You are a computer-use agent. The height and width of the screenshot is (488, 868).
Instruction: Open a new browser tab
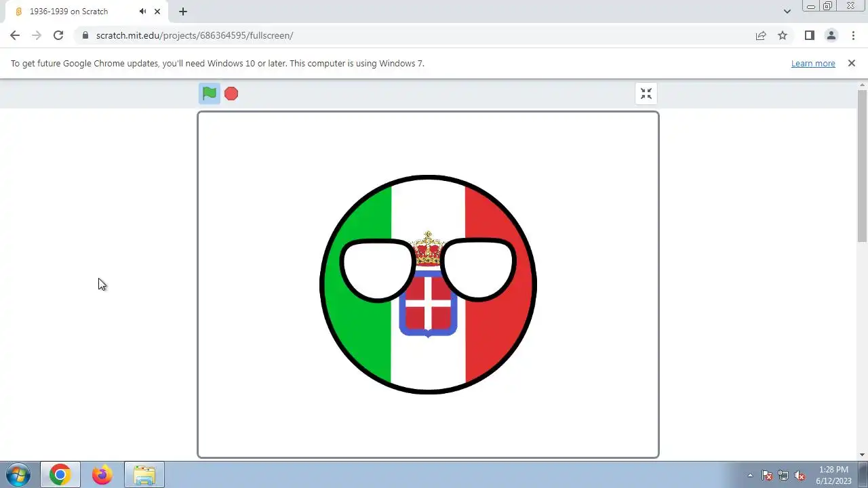(x=183, y=12)
